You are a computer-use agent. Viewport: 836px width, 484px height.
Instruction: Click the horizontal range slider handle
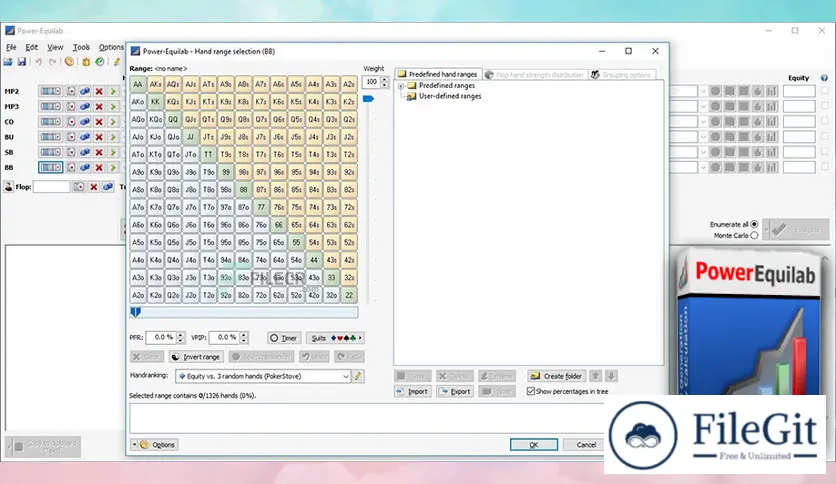click(135, 312)
